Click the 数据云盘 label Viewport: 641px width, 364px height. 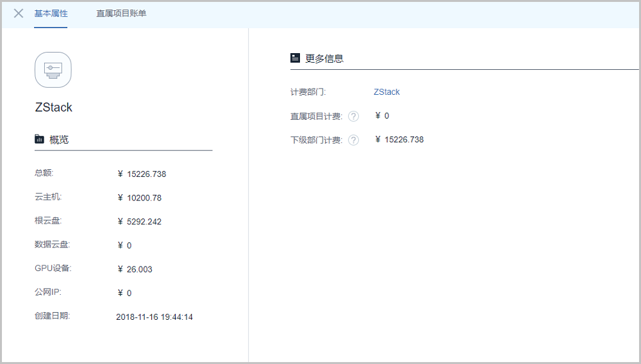click(52, 244)
